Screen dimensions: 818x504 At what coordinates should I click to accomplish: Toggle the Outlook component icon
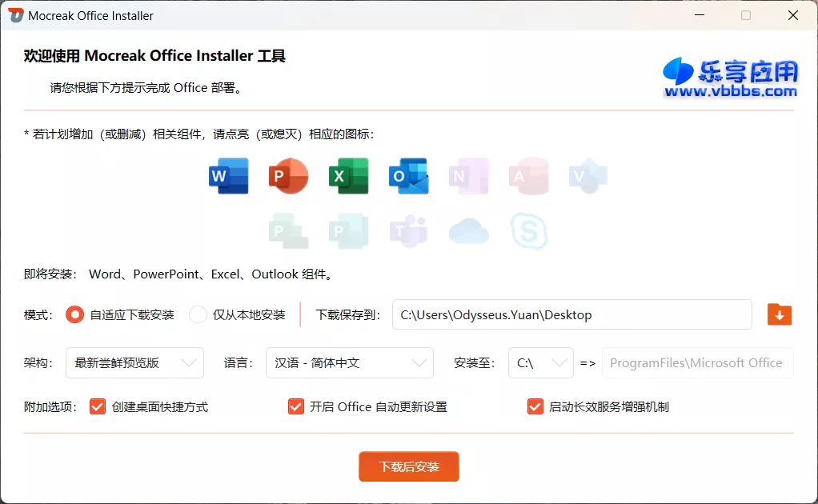tap(408, 176)
